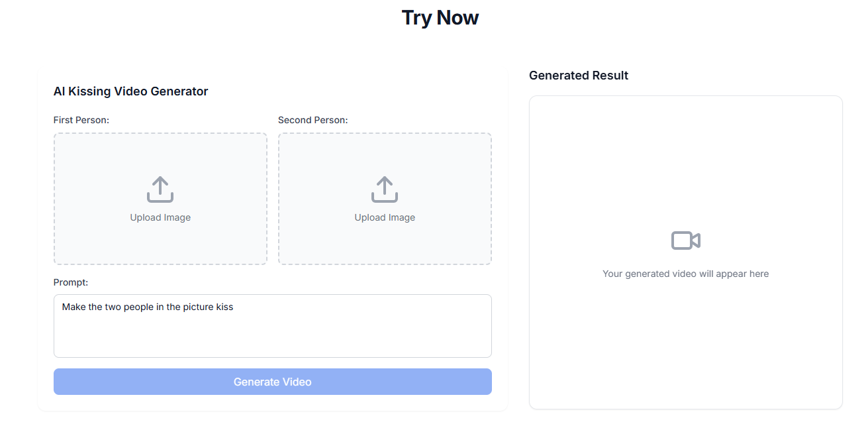
Task: Click the 'Prompt:' label
Action: point(71,282)
